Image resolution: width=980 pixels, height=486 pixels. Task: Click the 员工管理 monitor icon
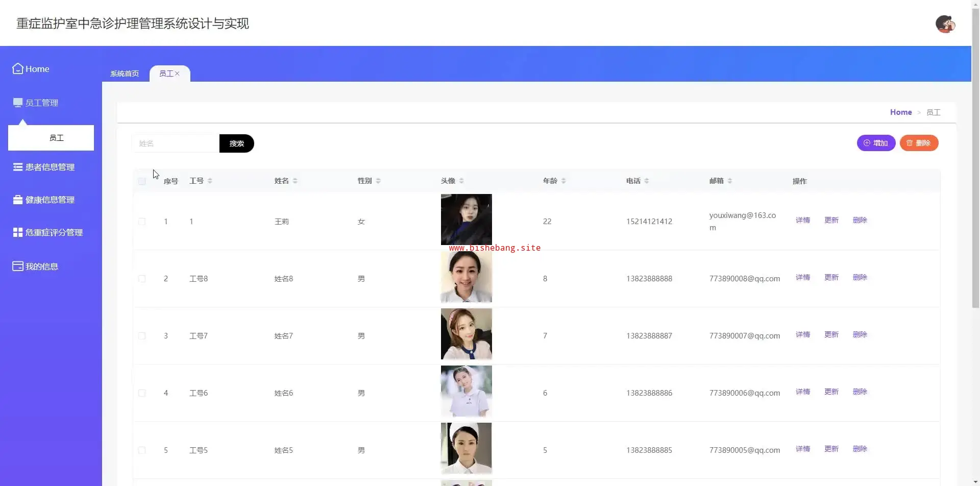tap(18, 103)
